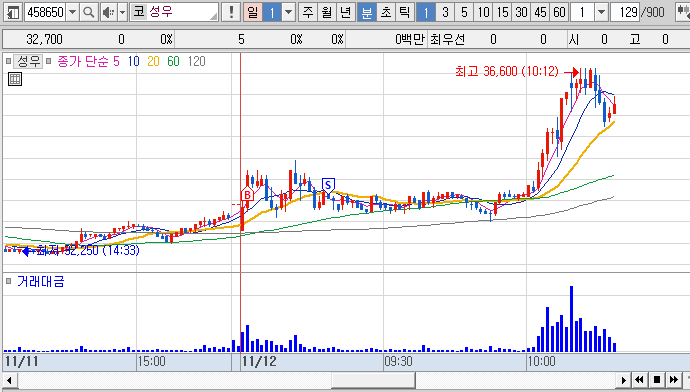This screenshot has width=690, height=392.
Task: Click the red B buy marker on chart
Action: 247,194
